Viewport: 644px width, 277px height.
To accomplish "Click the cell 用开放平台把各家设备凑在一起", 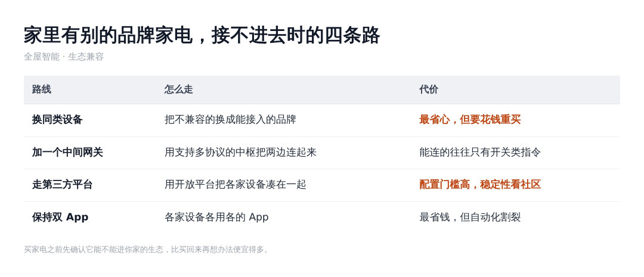I will [236, 185].
